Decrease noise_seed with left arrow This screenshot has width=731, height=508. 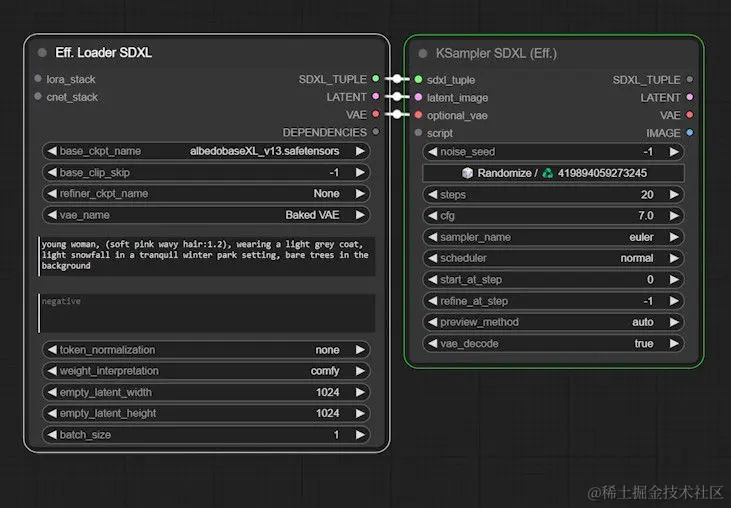(x=433, y=152)
